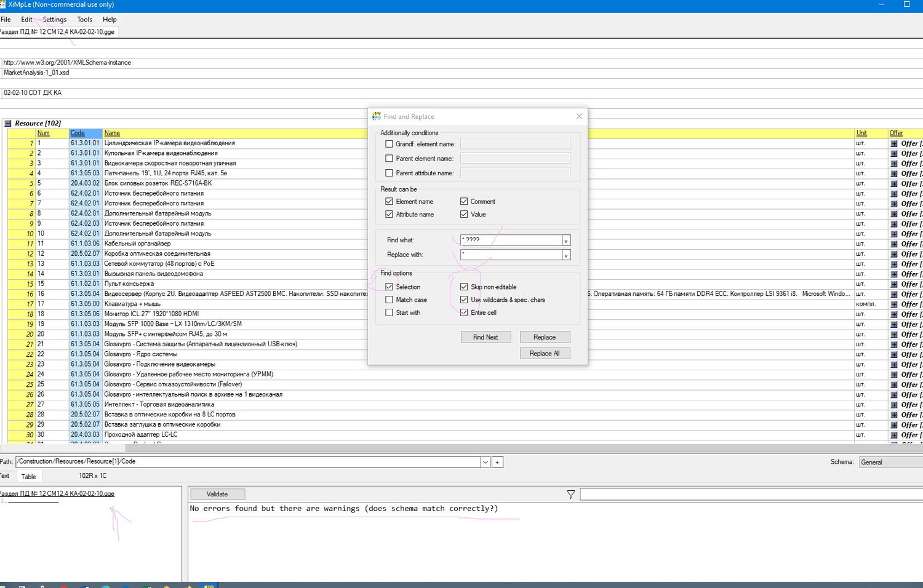Image resolution: width=923 pixels, height=588 pixels.
Task: Enable the Match case checkbox
Action: pyautogui.click(x=389, y=300)
